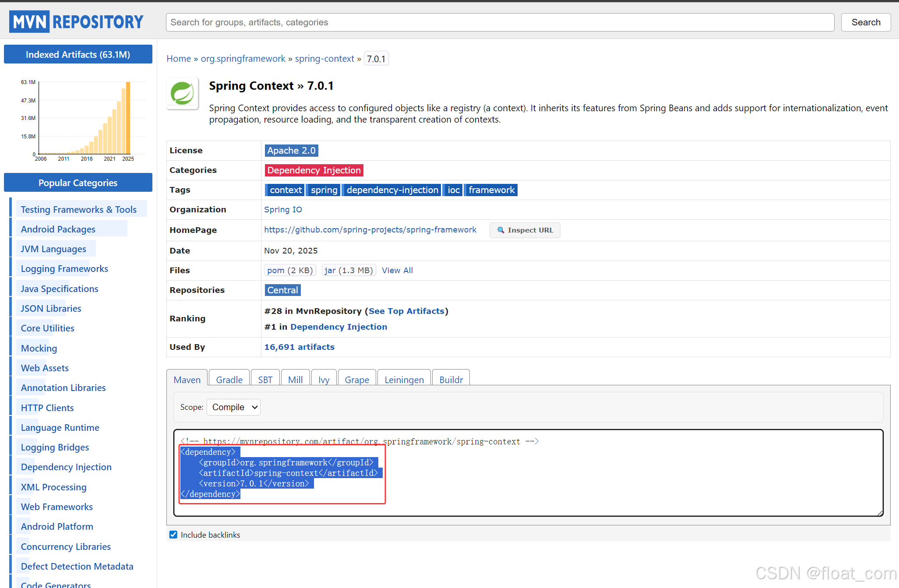Open Testing Frameworks & Tools category
899x588 pixels.
click(x=78, y=209)
